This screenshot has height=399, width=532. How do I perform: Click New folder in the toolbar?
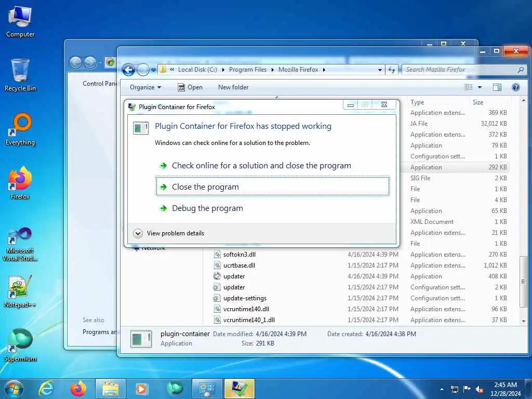coord(233,87)
